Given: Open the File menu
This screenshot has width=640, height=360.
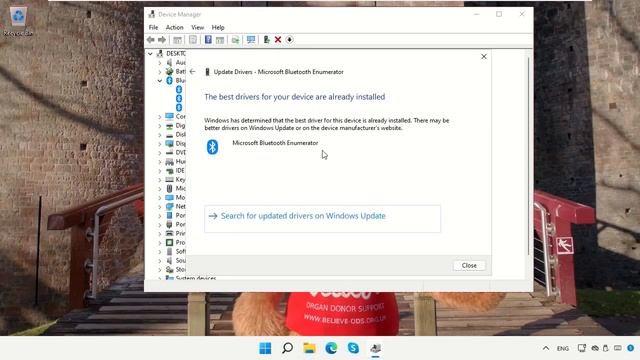Looking at the screenshot, I should pyautogui.click(x=153, y=27).
